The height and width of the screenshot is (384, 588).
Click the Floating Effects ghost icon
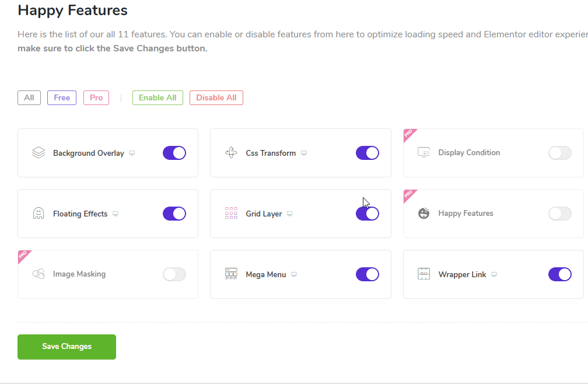coord(38,214)
